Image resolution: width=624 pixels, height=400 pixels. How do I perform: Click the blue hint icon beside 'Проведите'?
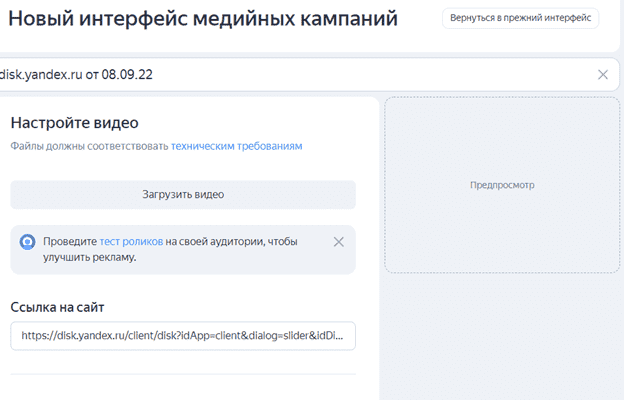[x=27, y=242]
